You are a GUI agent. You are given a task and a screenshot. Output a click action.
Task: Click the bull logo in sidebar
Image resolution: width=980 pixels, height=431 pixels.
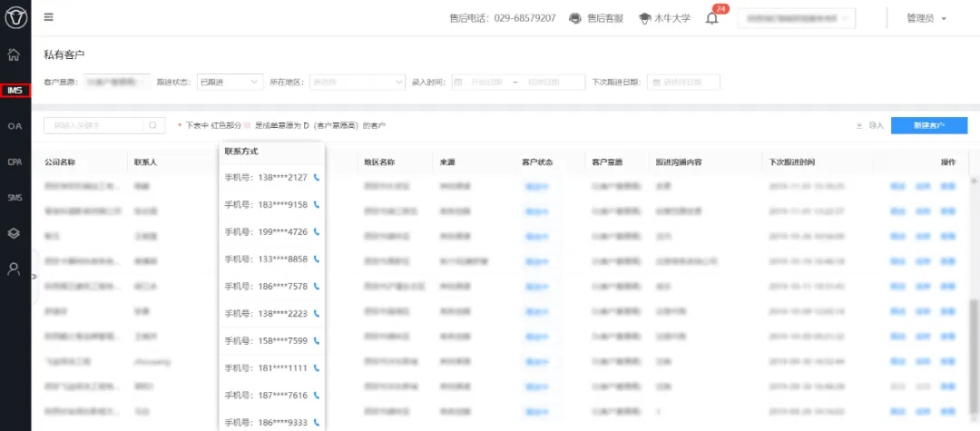[x=15, y=17]
